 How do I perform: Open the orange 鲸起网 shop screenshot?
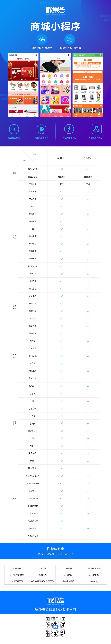tap(88, 85)
